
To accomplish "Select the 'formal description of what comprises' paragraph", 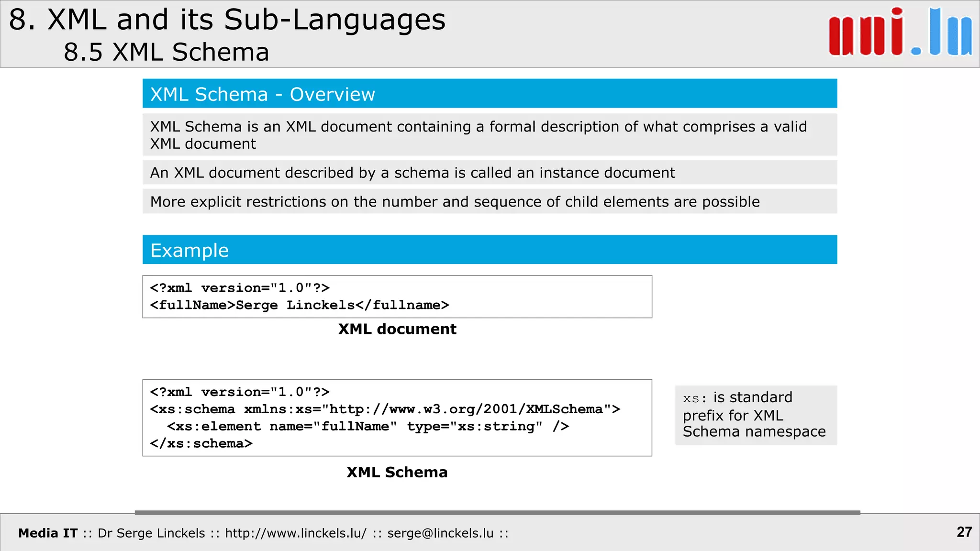I will (x=490, y=135).
